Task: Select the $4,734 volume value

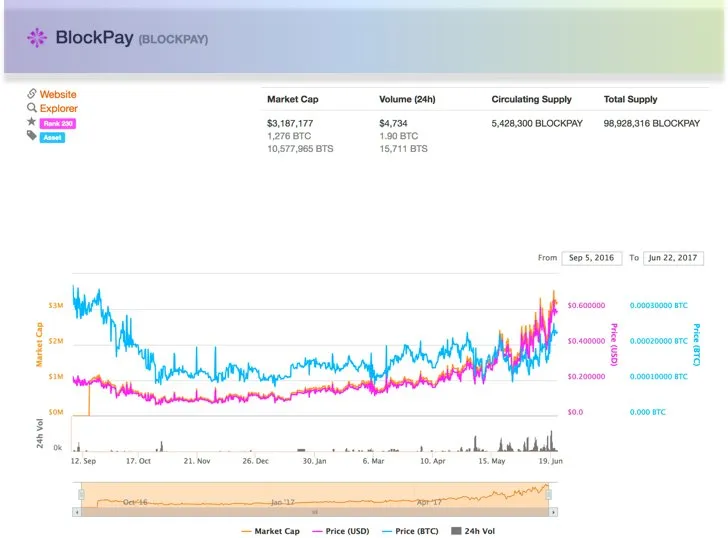Action: [x=393, y=123]
